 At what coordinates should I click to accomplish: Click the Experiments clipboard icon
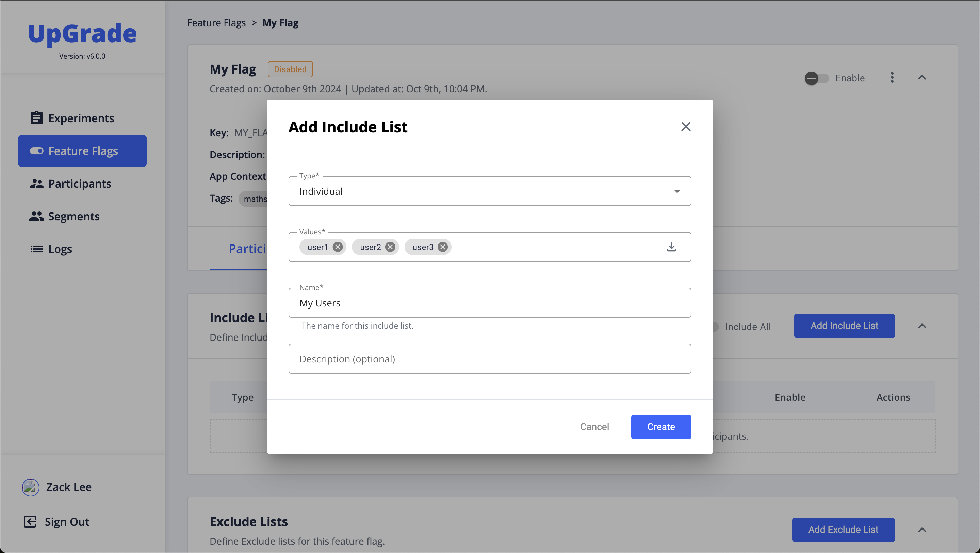36,118
